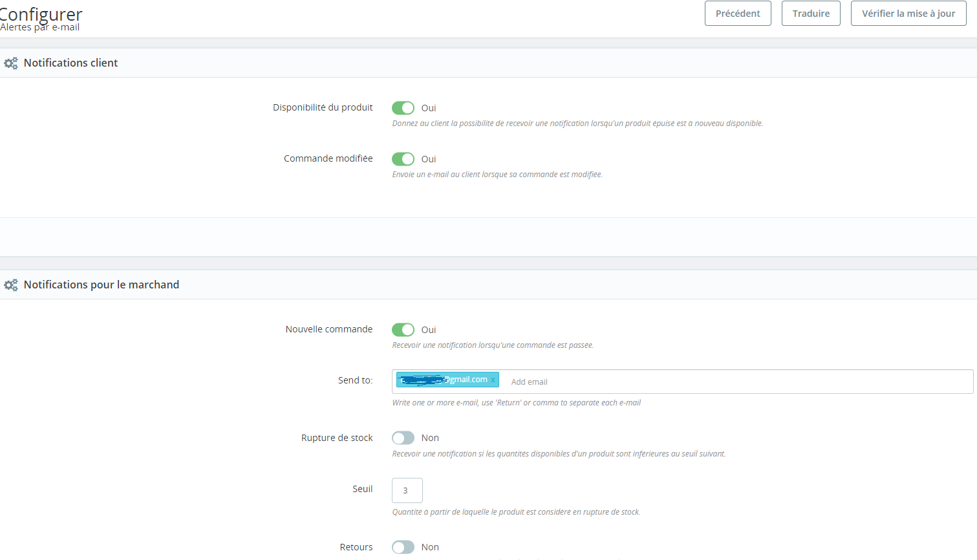Image resolution: width=977 pixels, height=560 pixels.
Task: Click the gear icon beside Notifications client
Action: point(10,63)
